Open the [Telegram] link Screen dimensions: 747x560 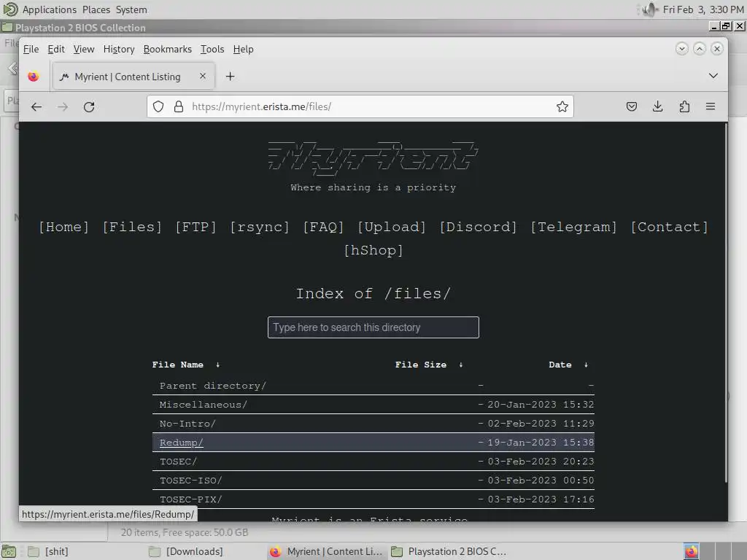(x=574, y=227)
